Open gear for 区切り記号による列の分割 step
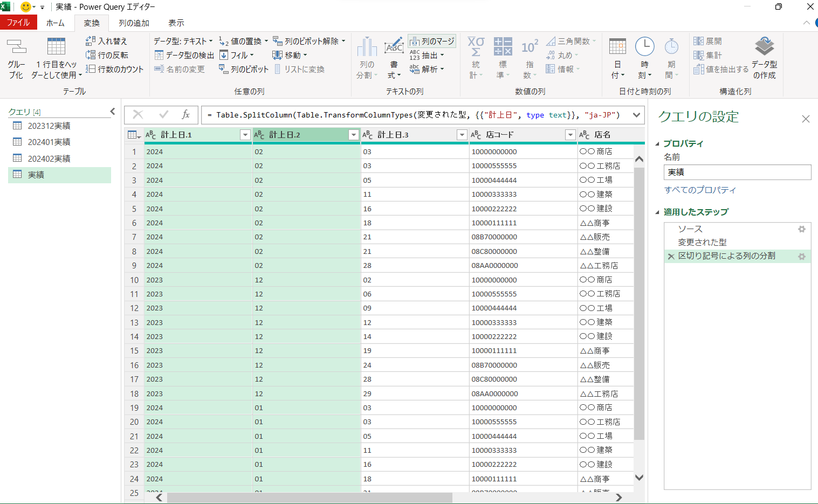Image resolution: width=818 pixels, height=504 pixels. [802, 257]
